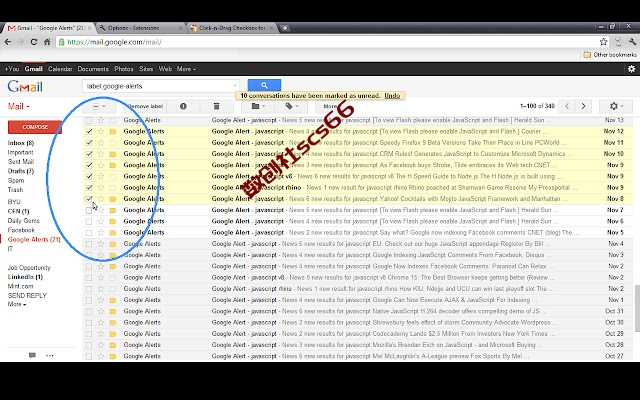Reload the page
Screen dimensions: 640x400
[33, 42]
